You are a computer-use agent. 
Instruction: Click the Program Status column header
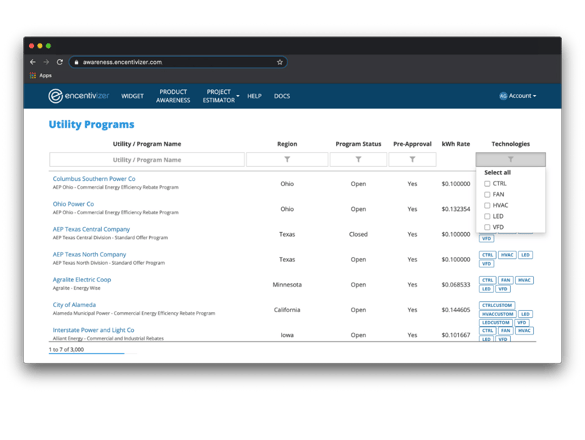tap(358, 144)
